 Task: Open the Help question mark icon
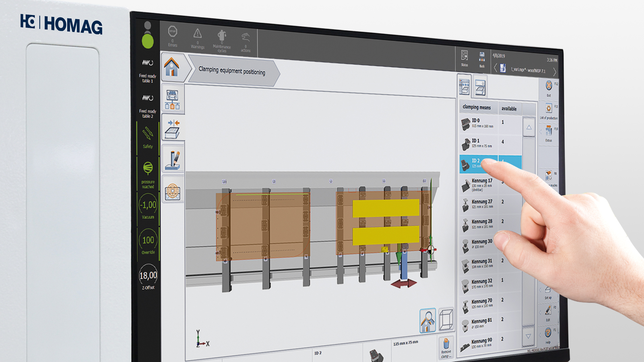point(548,333)
